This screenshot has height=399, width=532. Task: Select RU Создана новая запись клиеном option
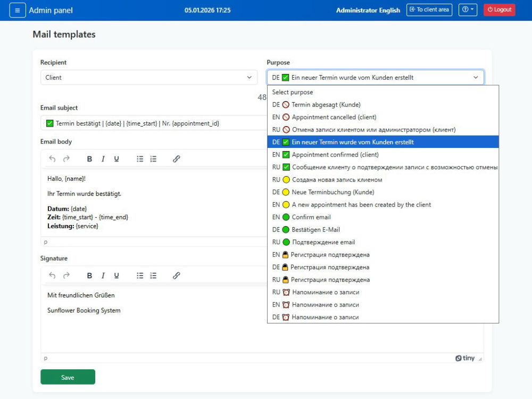[x=383, y=179]
